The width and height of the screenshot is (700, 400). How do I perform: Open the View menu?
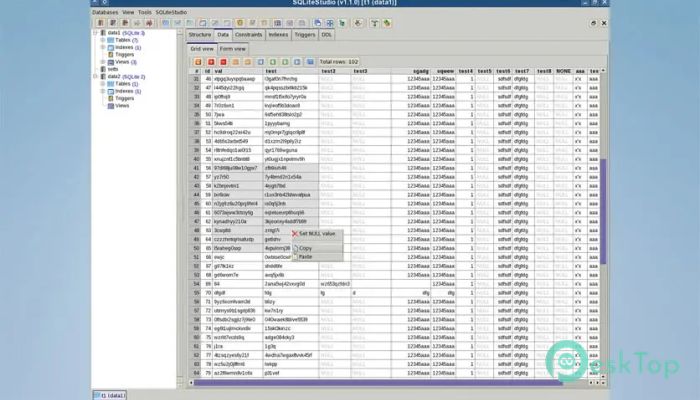(x=128, y=12)
